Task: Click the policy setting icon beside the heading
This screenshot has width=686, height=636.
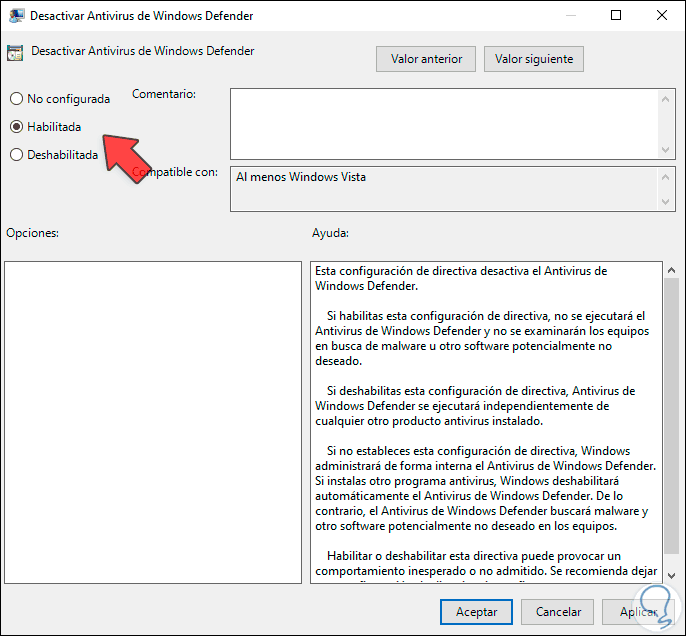Action: click(15, 53)
